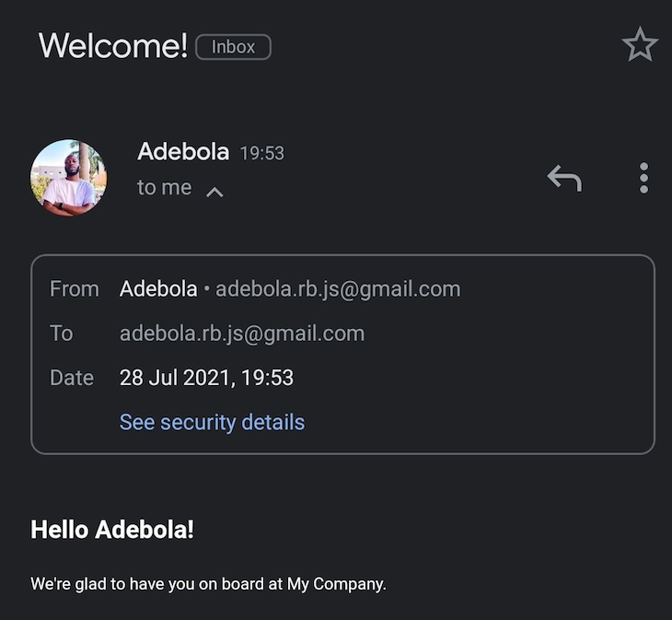Open Adebola's profile picture

click(x=68, y=178)
